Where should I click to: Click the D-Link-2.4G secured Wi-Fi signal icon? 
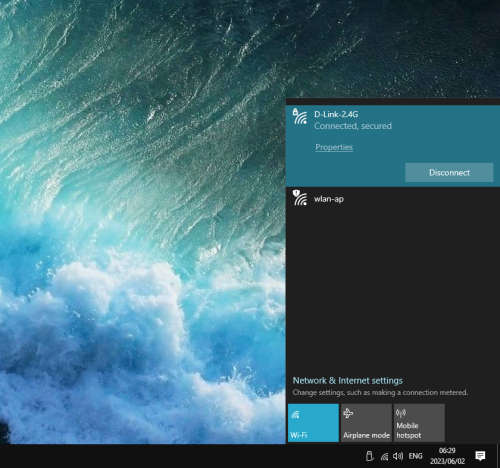point(300,116)
